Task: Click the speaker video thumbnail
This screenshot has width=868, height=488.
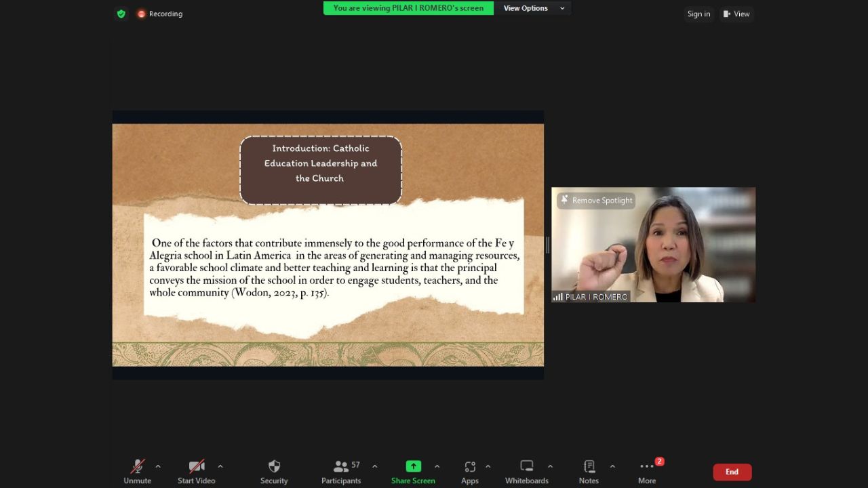Action: click(653, 245)
